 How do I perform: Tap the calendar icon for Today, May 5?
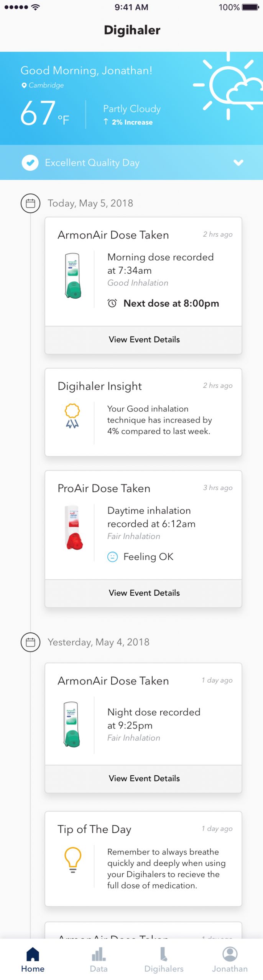pos(30,203)
